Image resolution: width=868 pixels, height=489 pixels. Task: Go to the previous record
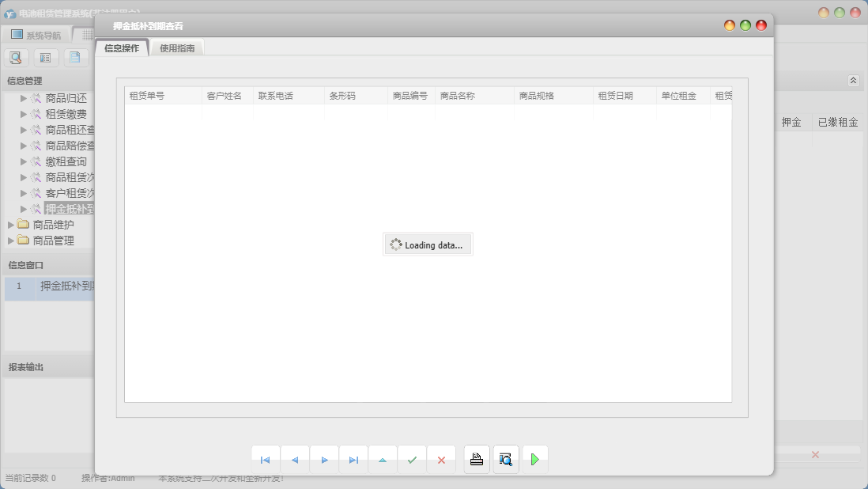pos(295,460)
